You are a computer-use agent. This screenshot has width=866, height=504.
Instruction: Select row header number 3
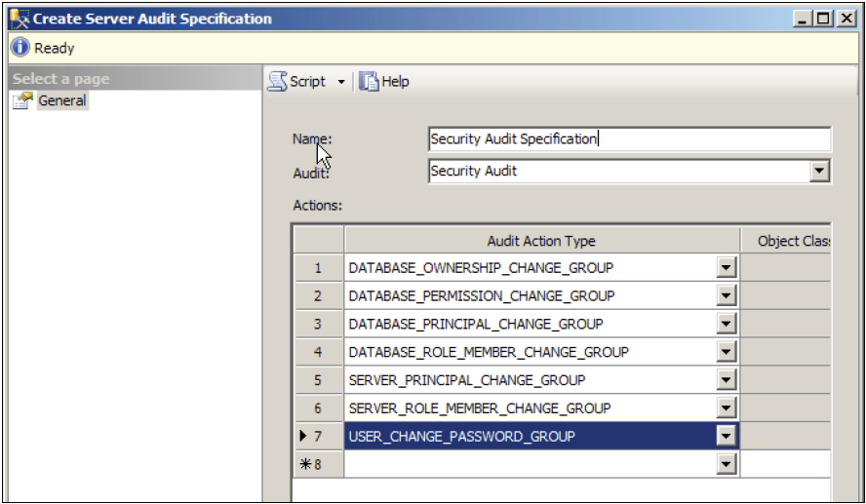click(x=318, y=324)
